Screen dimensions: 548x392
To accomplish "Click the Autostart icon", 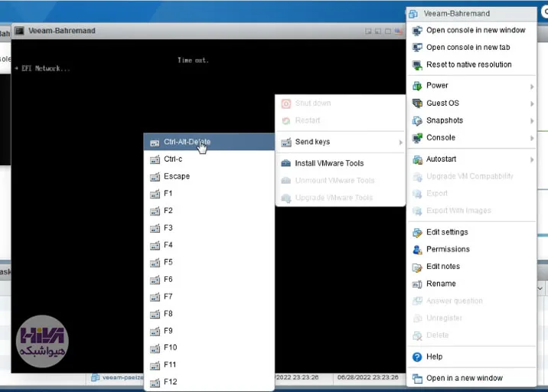I will (417, 159).
